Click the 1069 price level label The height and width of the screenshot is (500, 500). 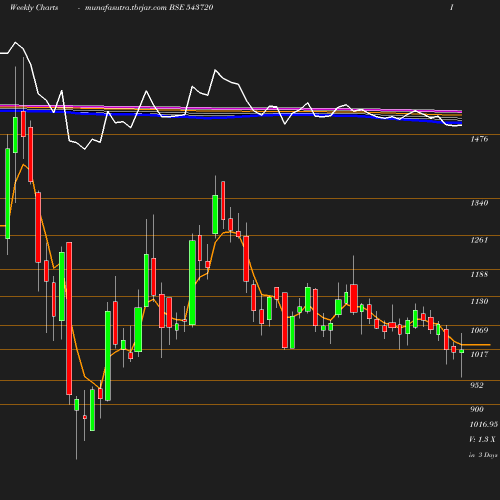click(x=479, y=330)
